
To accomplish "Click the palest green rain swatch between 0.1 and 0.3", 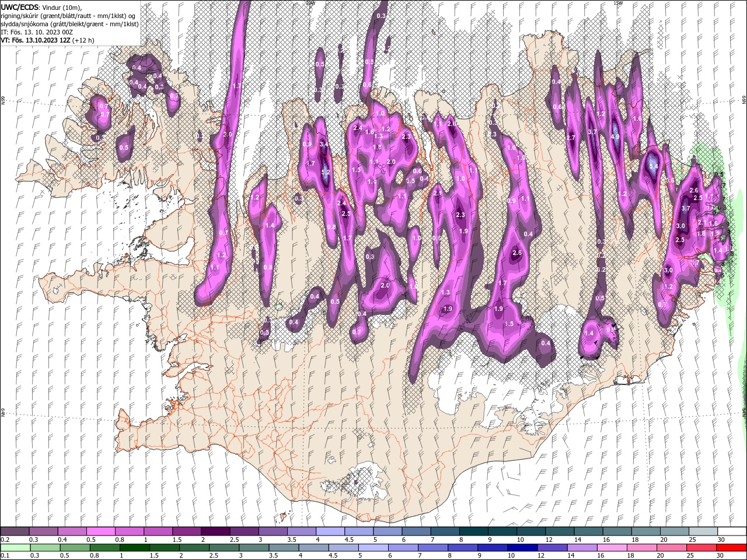I will [x=15, y=548].
